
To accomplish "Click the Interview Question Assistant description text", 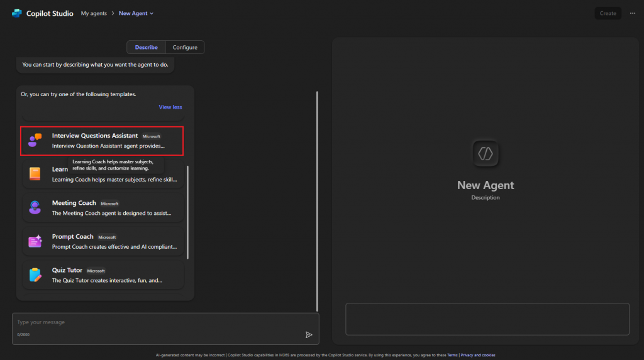I will click(108, 146).
